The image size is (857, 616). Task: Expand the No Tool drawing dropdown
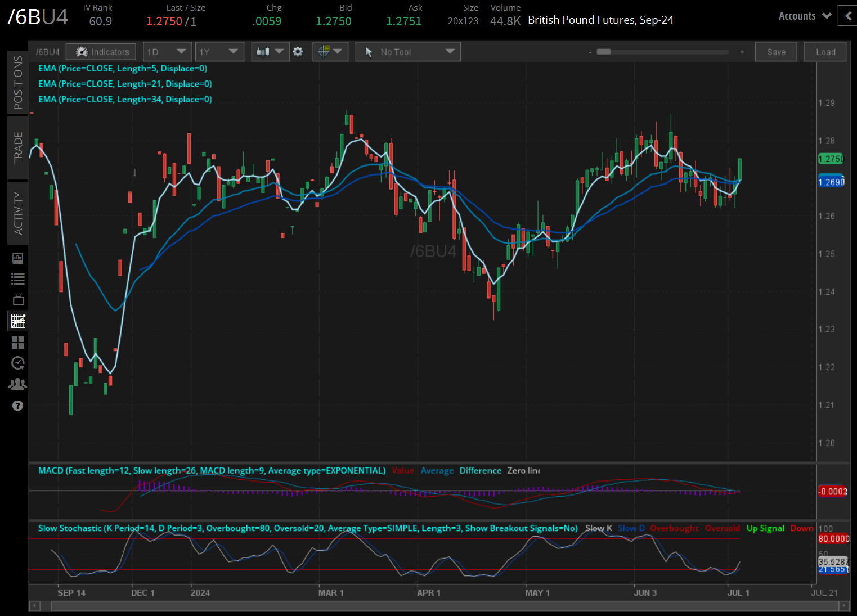(x=408, y=52)
